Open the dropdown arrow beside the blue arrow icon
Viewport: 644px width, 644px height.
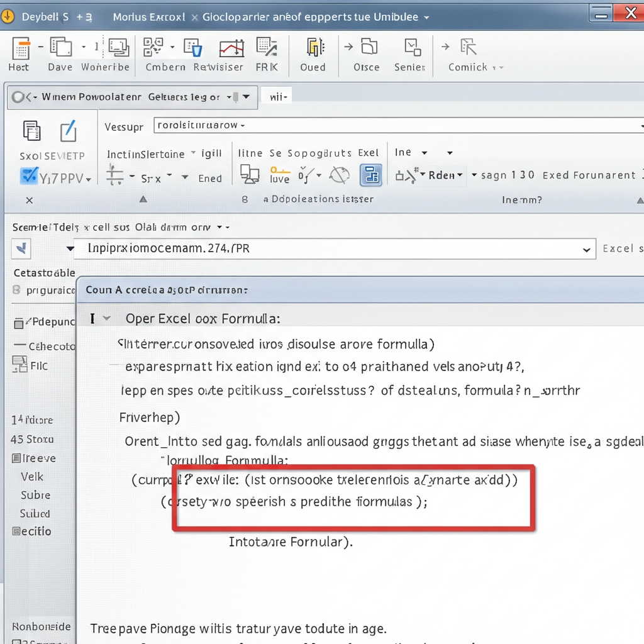coord(70,248)
